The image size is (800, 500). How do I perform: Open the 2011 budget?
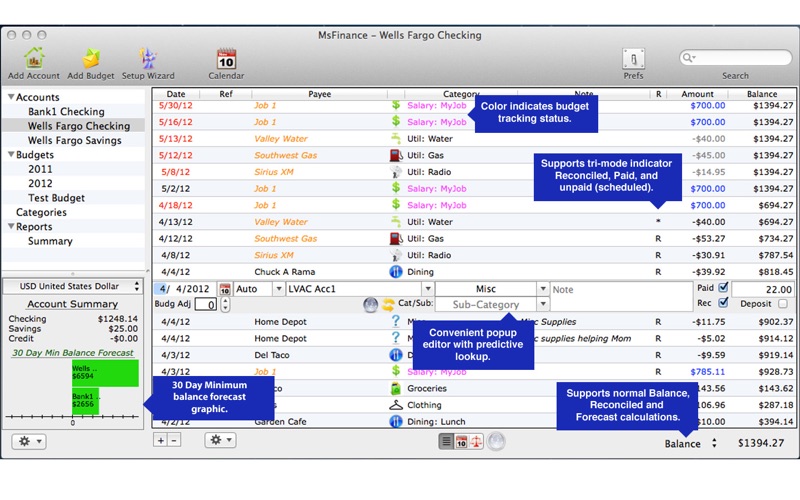point(40,169)
